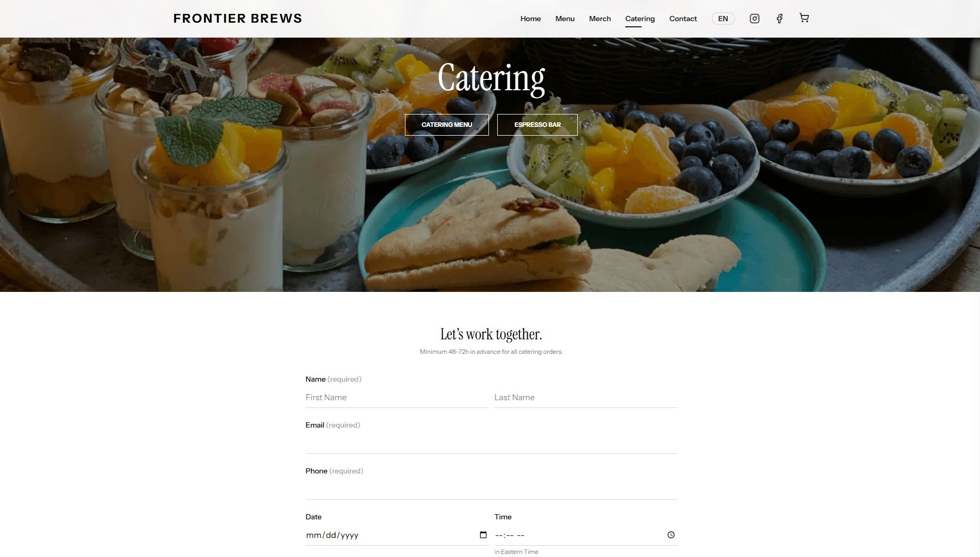
Task: Select the Date mm/dd/yyyy field
Action: 397,535
